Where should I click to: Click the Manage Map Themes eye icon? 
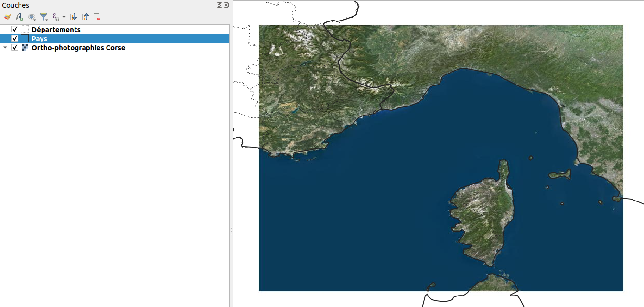click(x=31, y=16)
